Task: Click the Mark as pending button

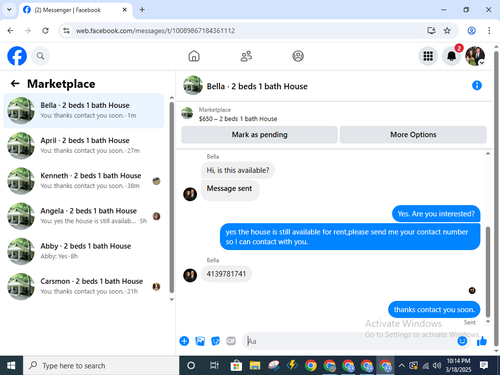Action: pos(259,135)
